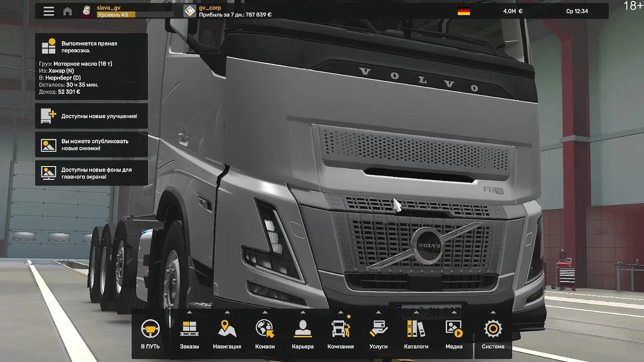Expand arrow above Компания

click(x=341, y=312)
